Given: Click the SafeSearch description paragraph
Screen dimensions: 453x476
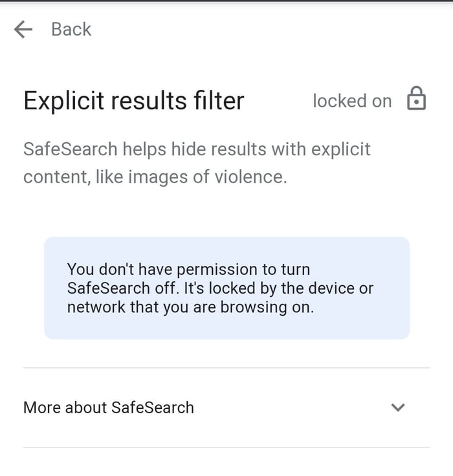Looking at the screenshot, I should point(197,162).
